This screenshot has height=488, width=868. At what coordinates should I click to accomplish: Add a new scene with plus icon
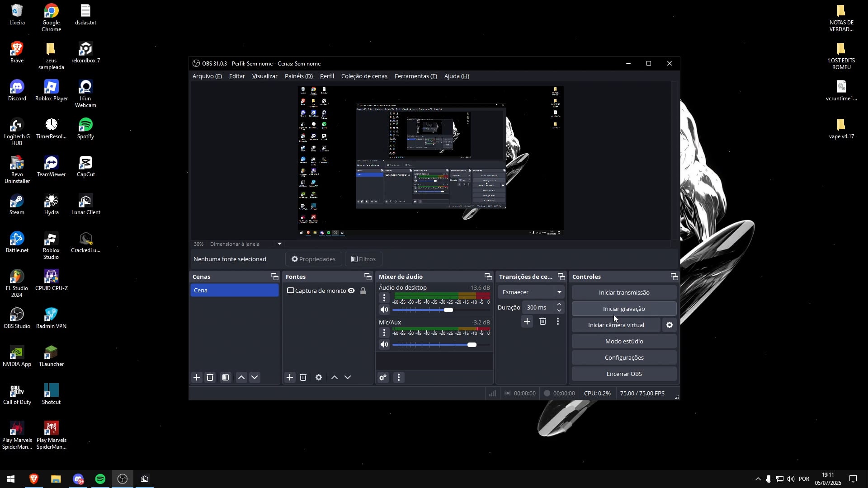197,377
